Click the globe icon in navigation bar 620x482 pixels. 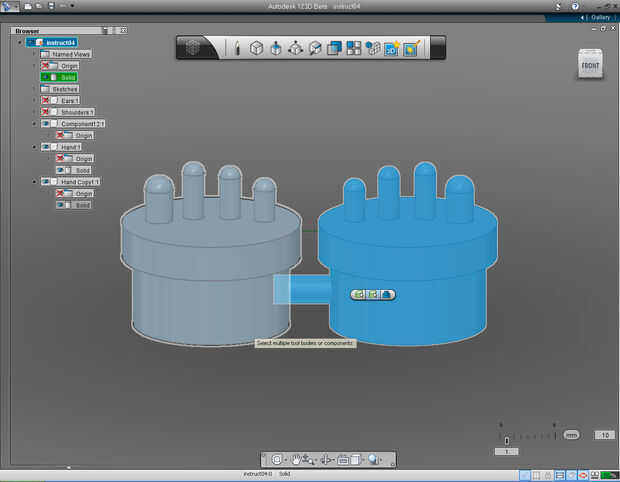click(x=373, y=459)
